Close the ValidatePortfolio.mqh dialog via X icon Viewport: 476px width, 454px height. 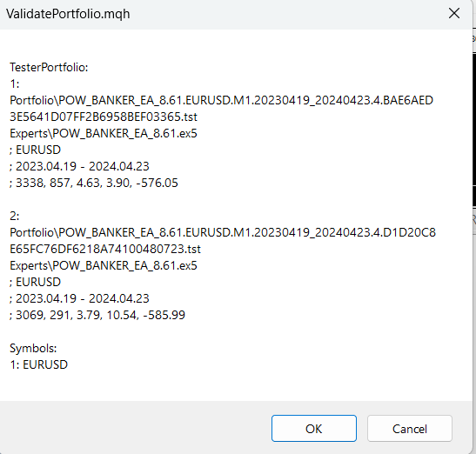(454, 13)
